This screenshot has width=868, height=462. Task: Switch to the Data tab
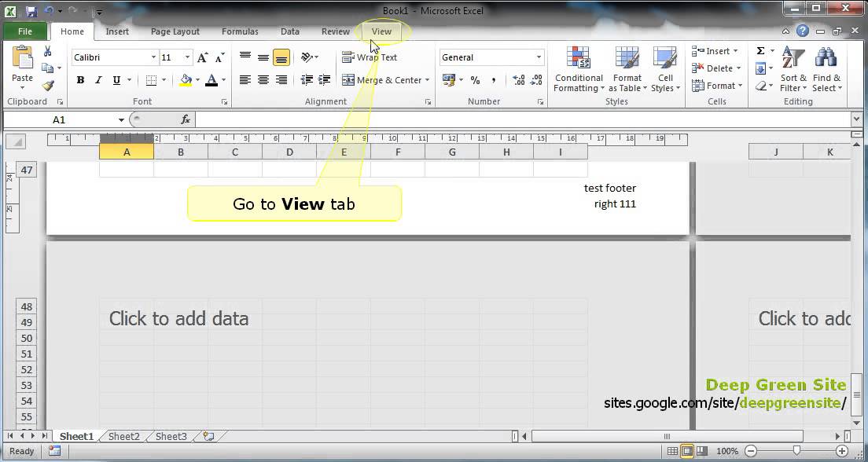click(x=289, y=31)
